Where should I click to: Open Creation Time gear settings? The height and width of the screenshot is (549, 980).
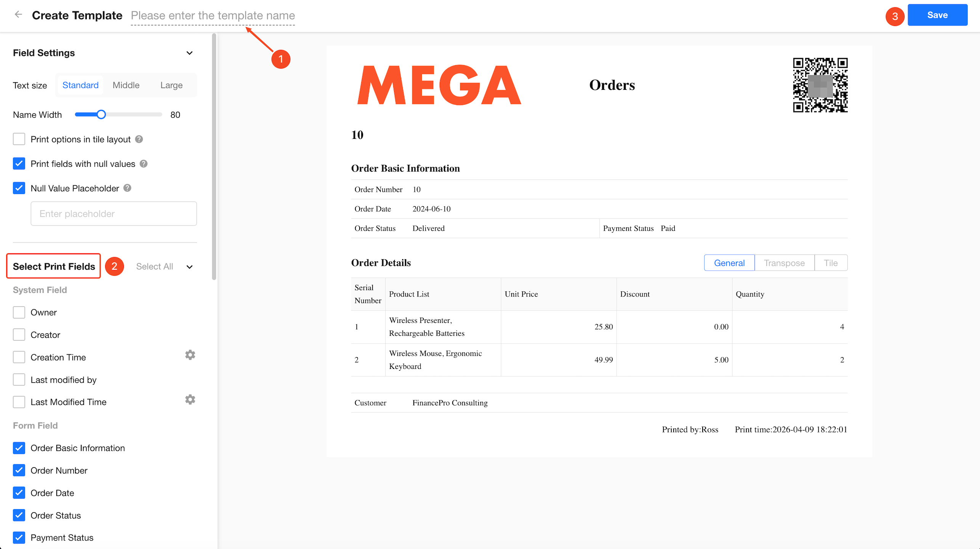[190, 355]
